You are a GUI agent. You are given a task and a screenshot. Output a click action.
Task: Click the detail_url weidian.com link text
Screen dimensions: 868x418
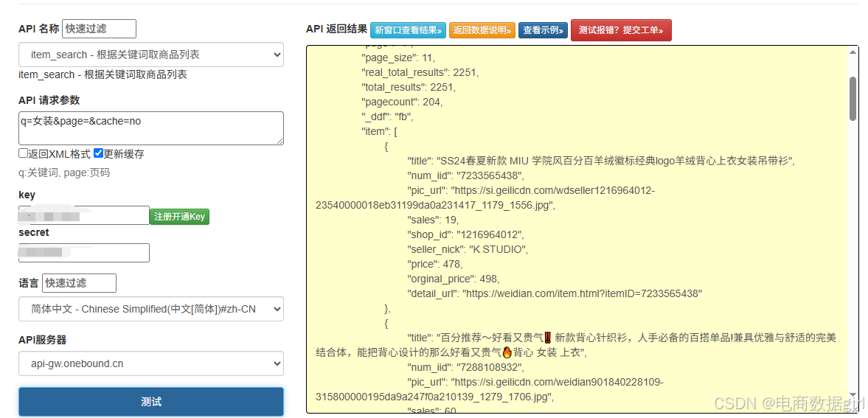[x=583, y=293]
